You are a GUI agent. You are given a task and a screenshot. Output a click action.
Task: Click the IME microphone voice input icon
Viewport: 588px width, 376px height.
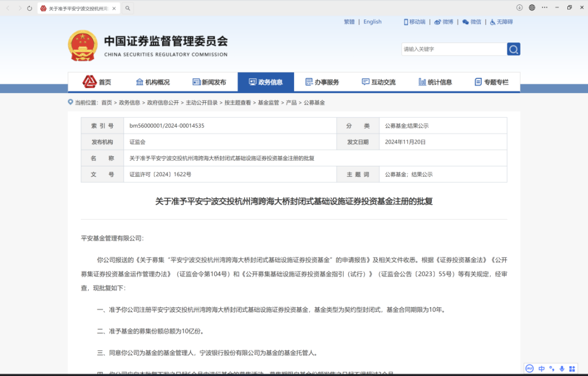tap(562, 368)
